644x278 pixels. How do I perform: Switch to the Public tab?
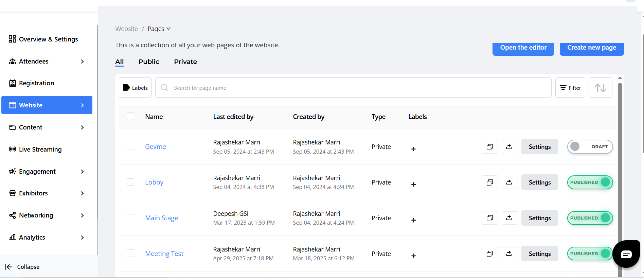[149, 62]
